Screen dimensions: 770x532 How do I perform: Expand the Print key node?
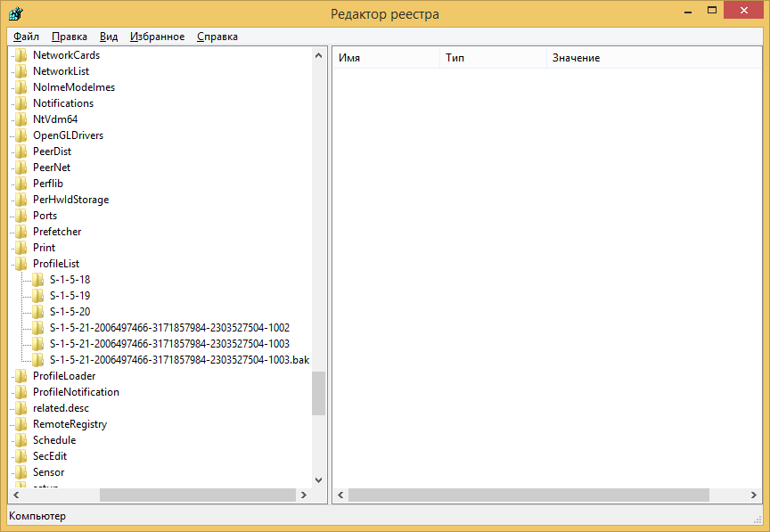tap(12, 248)
